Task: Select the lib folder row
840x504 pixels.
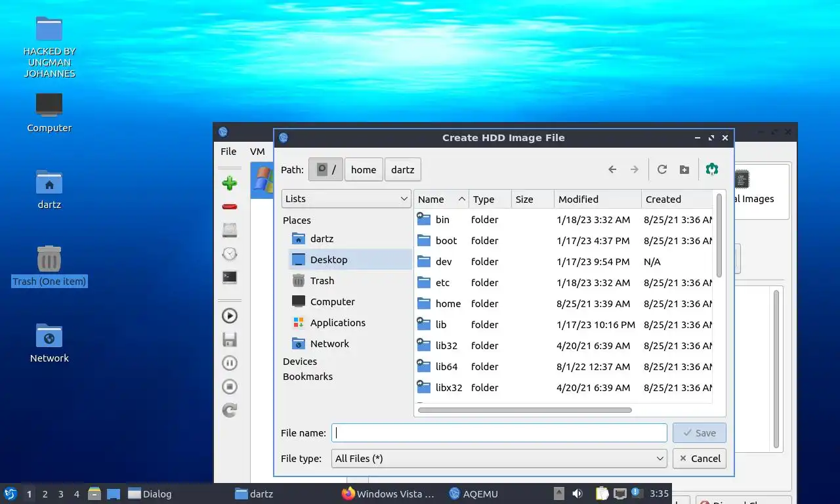Action: pos(564,325)
